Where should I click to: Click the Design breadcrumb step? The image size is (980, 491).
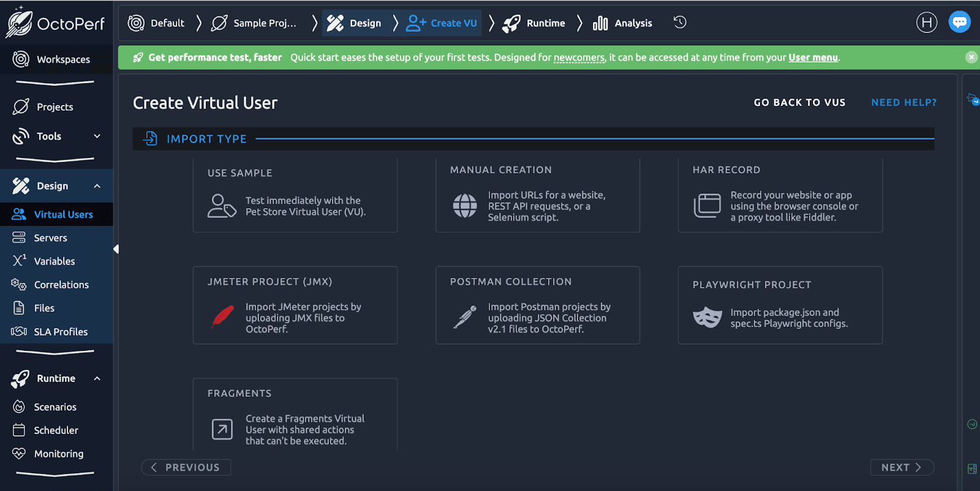354,23
